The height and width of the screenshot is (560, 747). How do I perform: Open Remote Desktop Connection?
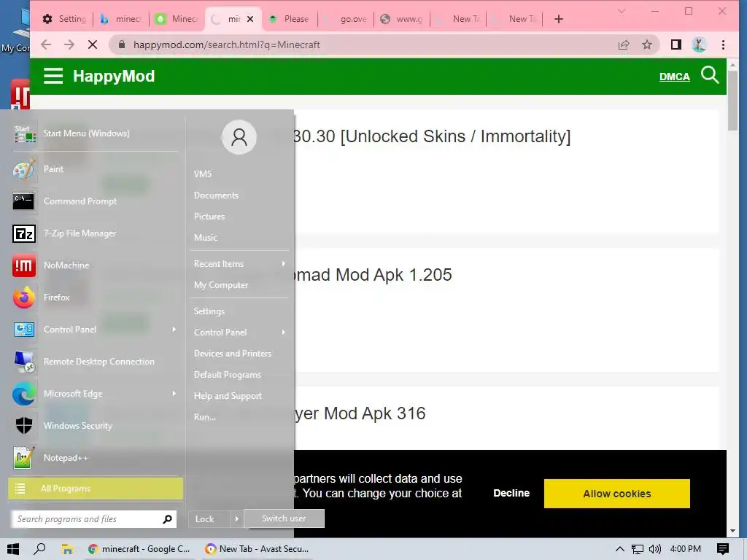click(x=96, y=362)
